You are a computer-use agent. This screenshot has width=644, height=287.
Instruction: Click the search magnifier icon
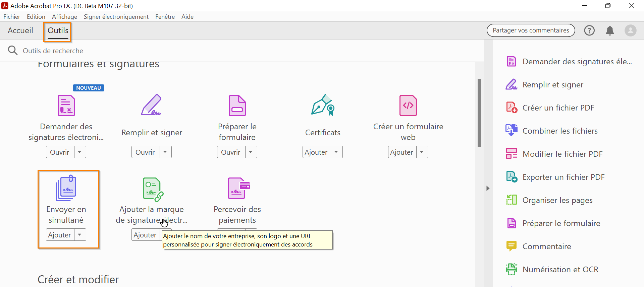pos(13,51)
